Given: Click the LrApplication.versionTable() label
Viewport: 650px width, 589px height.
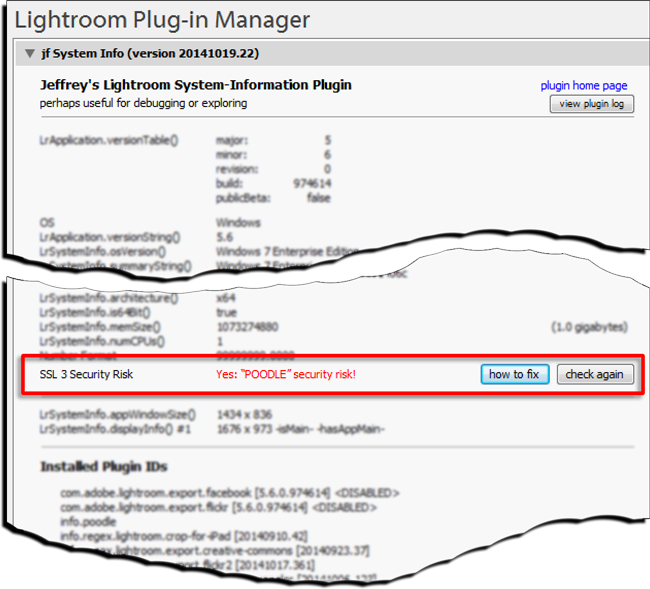Looking at the screenshot, I should pyautogui.click(x=109, y=141).
